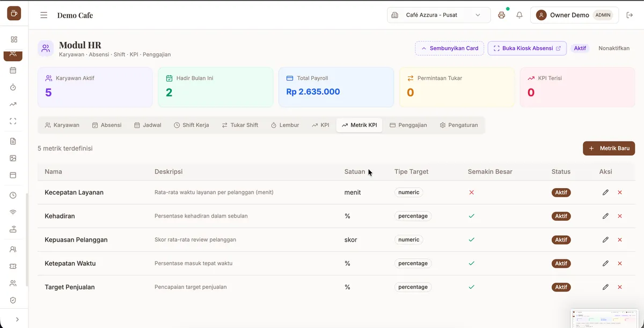
Task: Click the Kecepatan Layanan name
Action: click(74, 192)
